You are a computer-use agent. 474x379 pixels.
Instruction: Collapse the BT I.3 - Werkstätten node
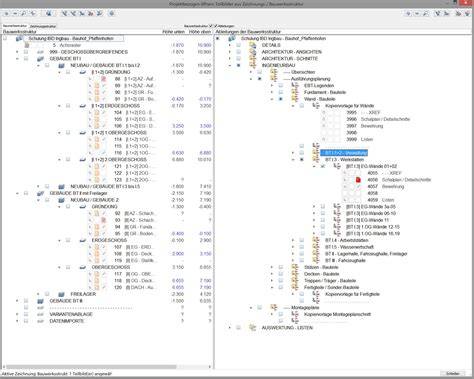tap(293, 160)
